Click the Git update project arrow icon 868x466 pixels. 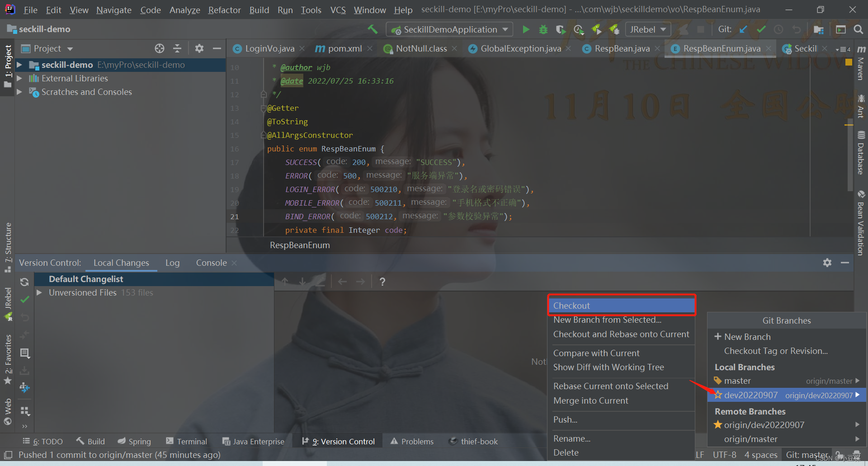743,29
